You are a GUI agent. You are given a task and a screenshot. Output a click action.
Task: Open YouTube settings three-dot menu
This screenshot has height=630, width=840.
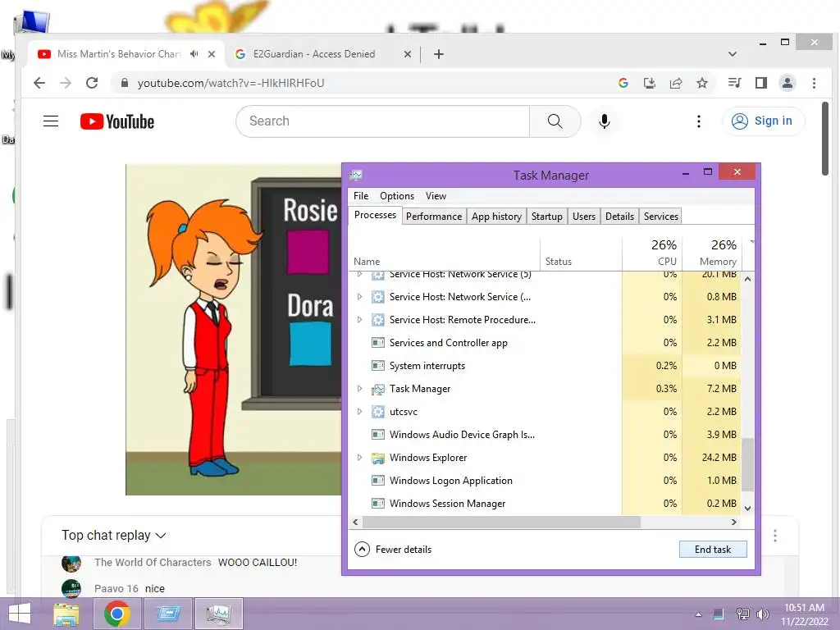point(699,121)
